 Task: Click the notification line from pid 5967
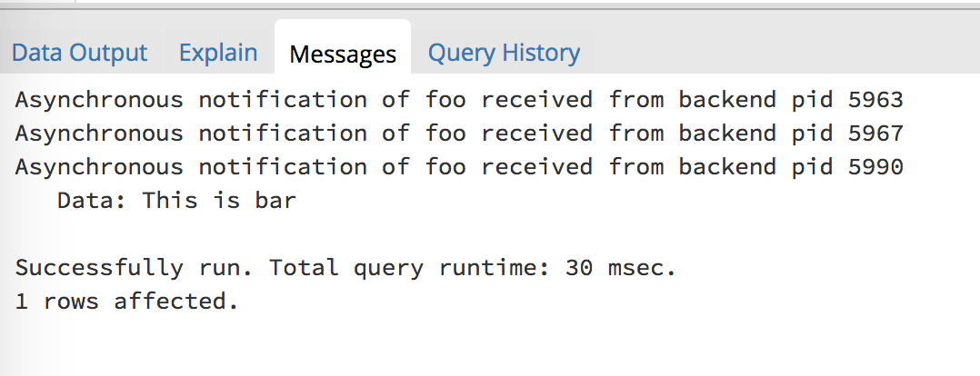pos(458,134)
